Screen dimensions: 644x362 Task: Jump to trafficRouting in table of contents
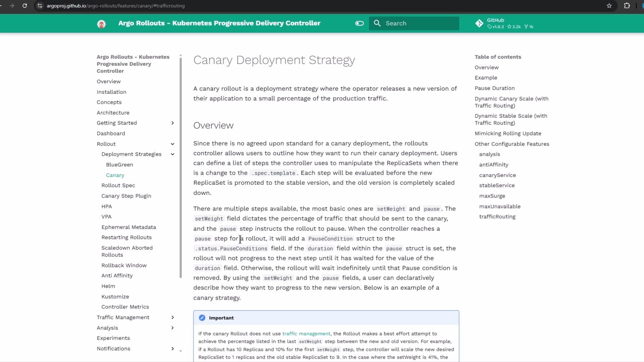(497, 217)
